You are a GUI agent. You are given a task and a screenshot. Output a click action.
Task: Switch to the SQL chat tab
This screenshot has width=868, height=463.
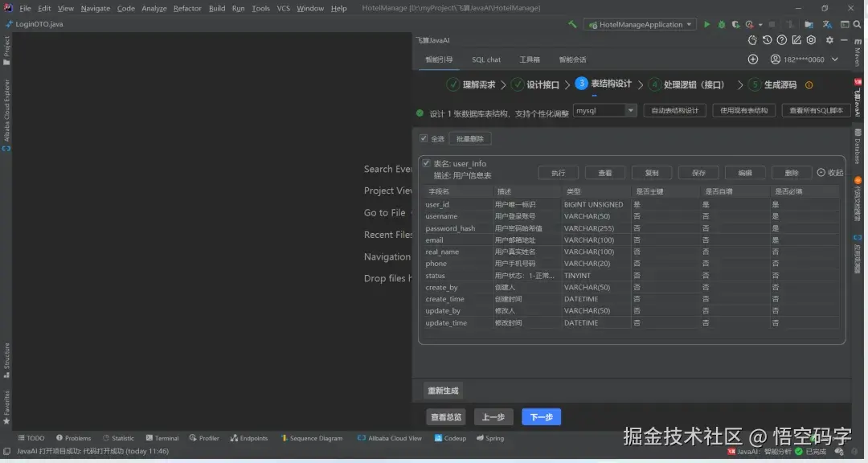click(486, 59)
